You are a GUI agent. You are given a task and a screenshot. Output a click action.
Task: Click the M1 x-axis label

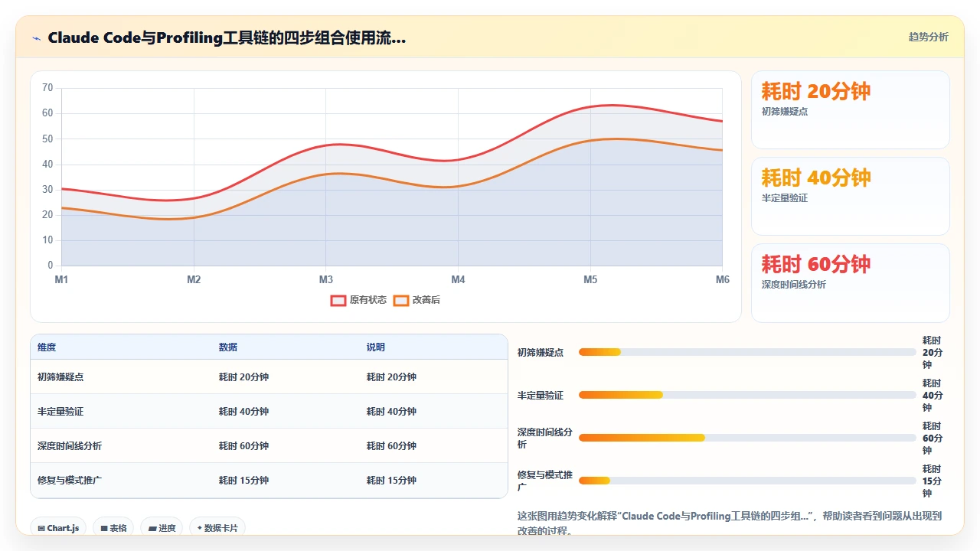point(61,279)
